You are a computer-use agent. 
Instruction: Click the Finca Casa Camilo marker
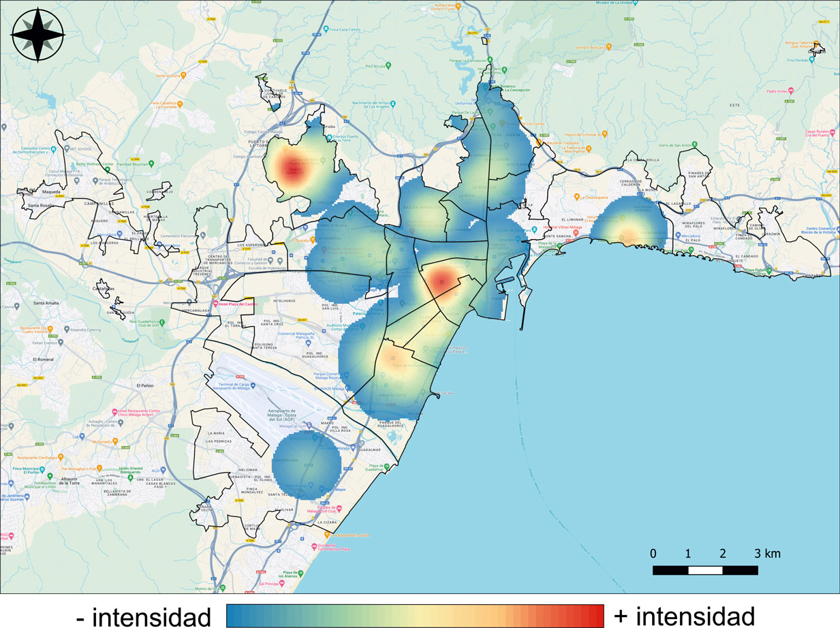pos(327,30)
